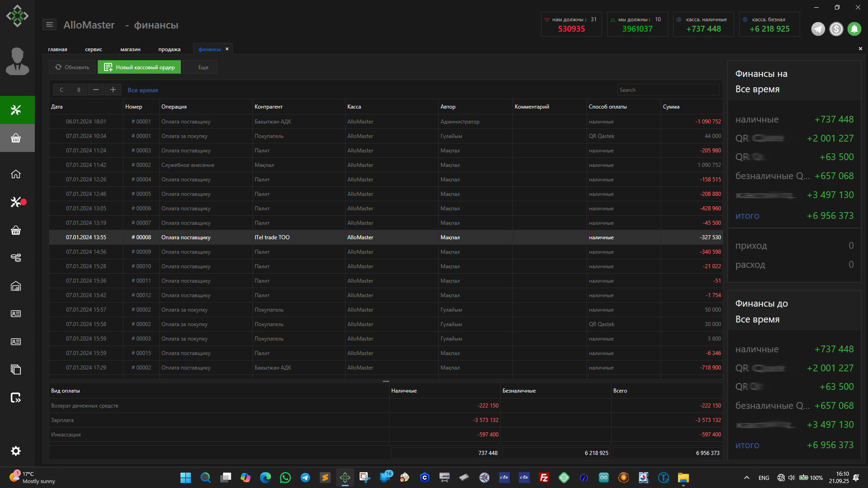The height and width of the screenshot is (488, 868).
Task: Close the финансы tab
Action: tap(227, 49)
